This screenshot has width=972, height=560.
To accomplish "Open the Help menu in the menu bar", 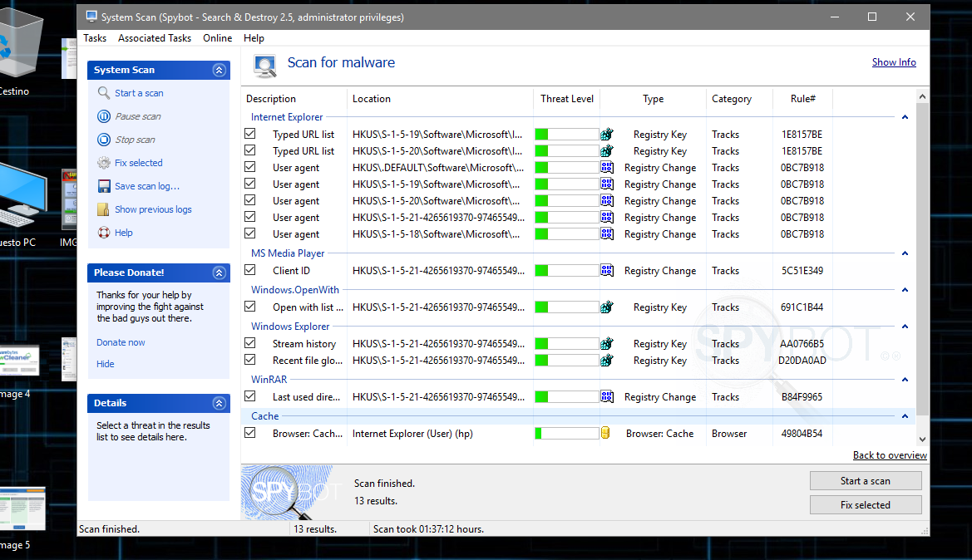I will point(254,37).
